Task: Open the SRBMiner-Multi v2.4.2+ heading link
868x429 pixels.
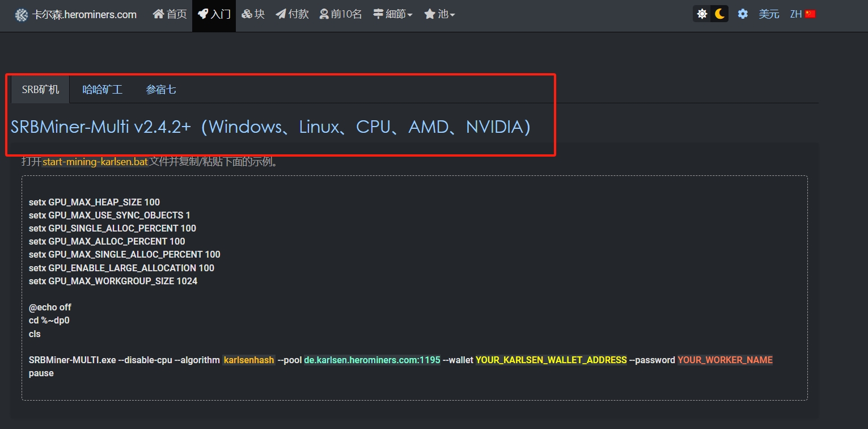Action: click(271, 127)
